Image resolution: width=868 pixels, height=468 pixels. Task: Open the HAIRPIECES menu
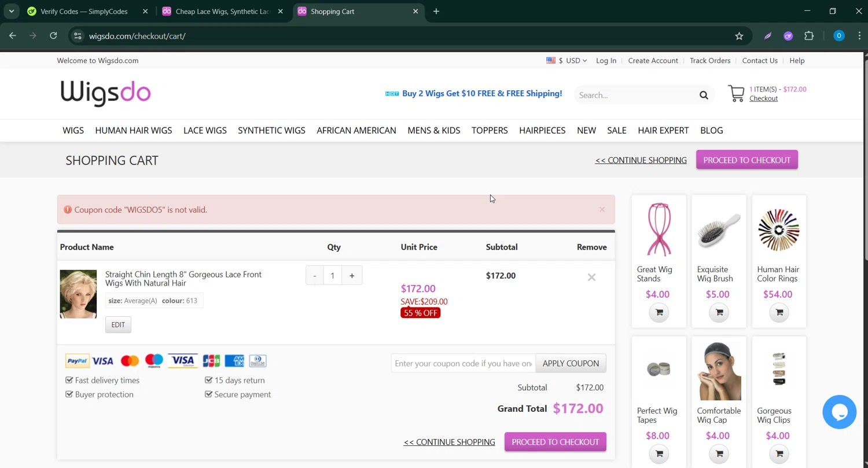[542, 130]
